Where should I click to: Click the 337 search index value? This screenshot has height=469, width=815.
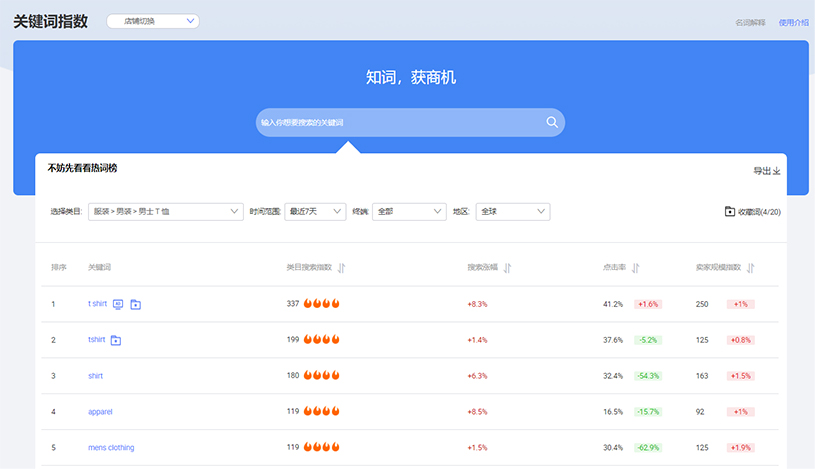(x=293, y=304)
